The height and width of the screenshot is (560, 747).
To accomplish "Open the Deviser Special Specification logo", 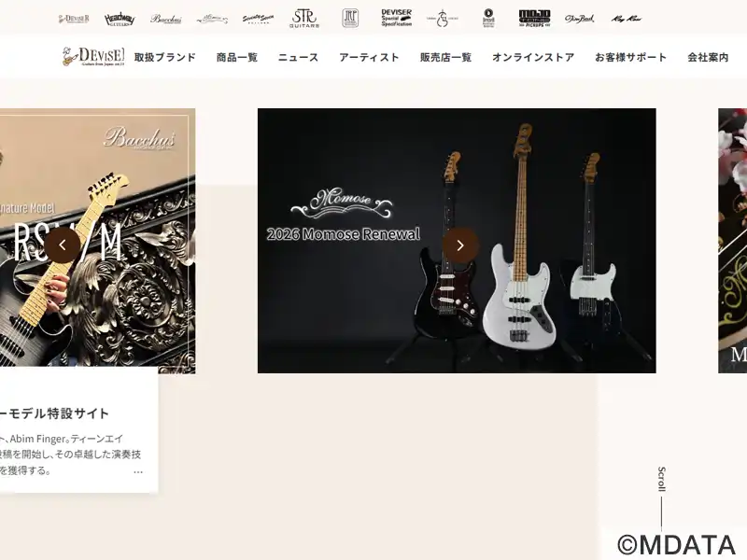I will tap(396, 18).
